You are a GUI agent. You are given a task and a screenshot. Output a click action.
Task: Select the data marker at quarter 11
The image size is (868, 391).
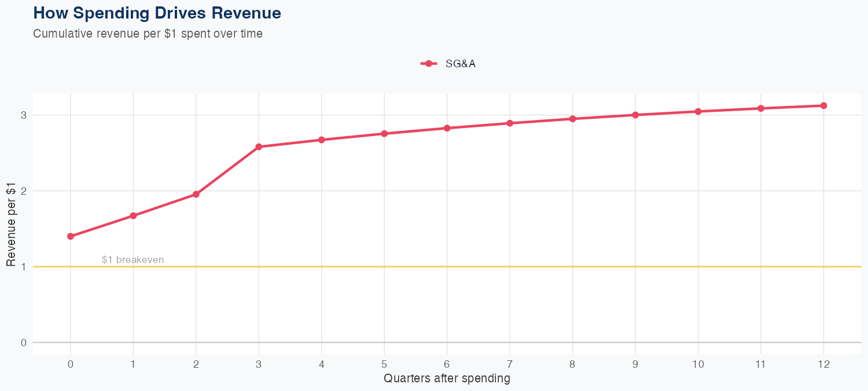pyautogui.click(x=761, y=108)
